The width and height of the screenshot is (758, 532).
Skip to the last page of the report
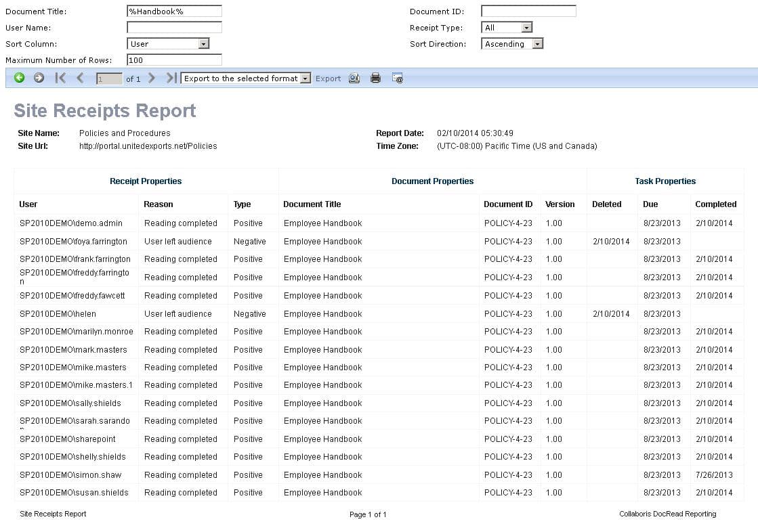tap(170, 78)
